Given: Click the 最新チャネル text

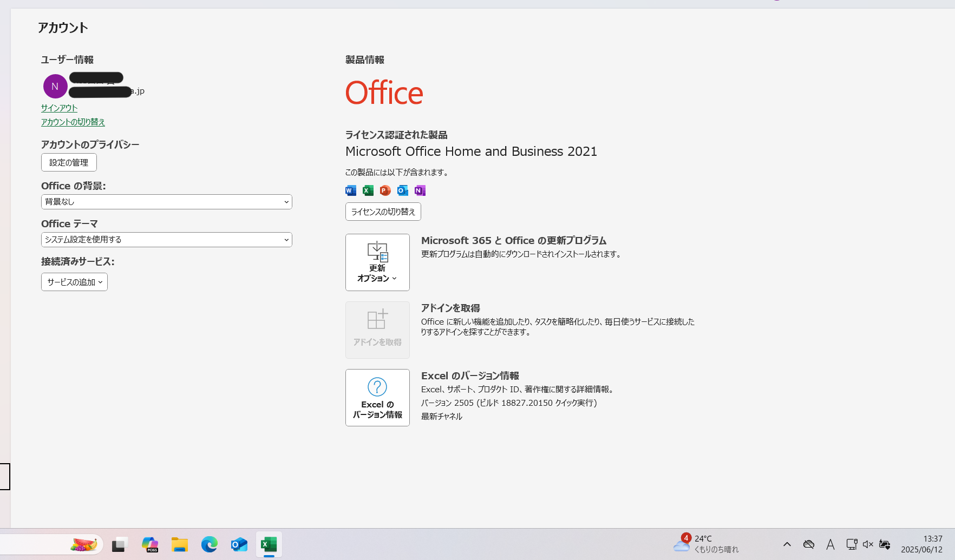Looking at the screenshot, I should [x=442, y=416].
